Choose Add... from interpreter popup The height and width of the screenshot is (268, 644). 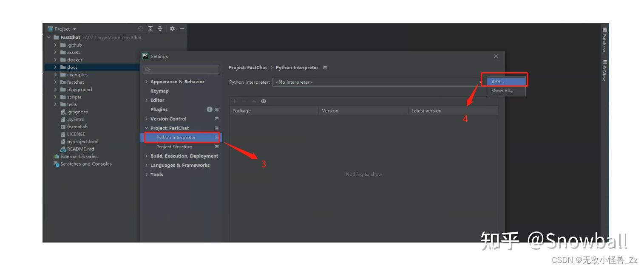(506, 82)
